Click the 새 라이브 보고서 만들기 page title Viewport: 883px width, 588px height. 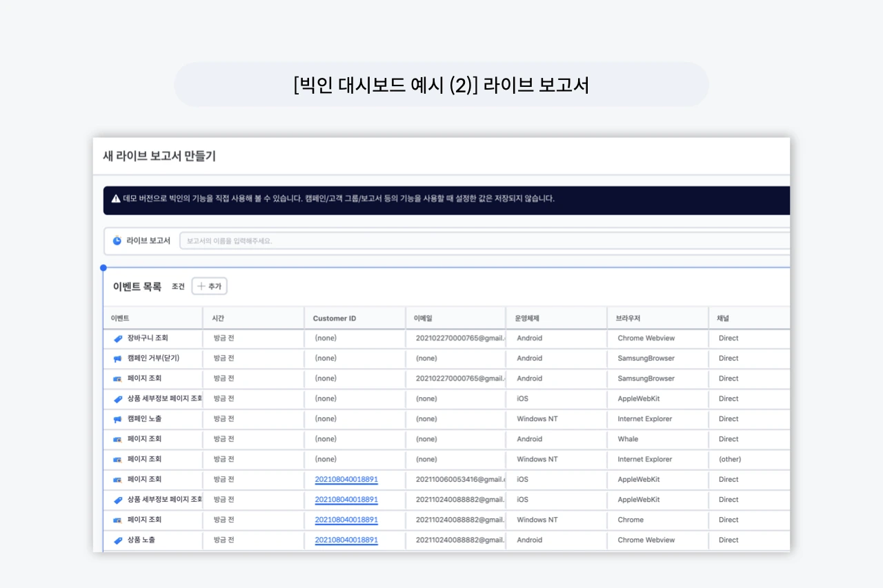point(159,156)
